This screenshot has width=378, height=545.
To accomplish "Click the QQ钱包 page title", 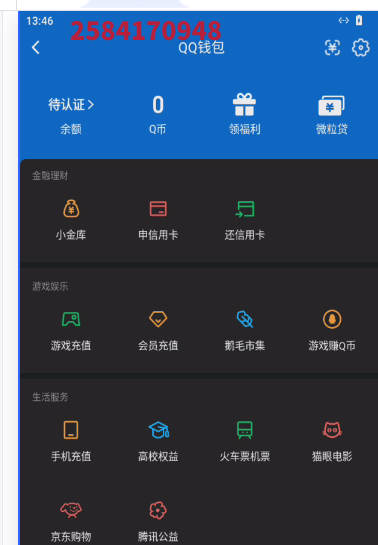I will (201, 48).
